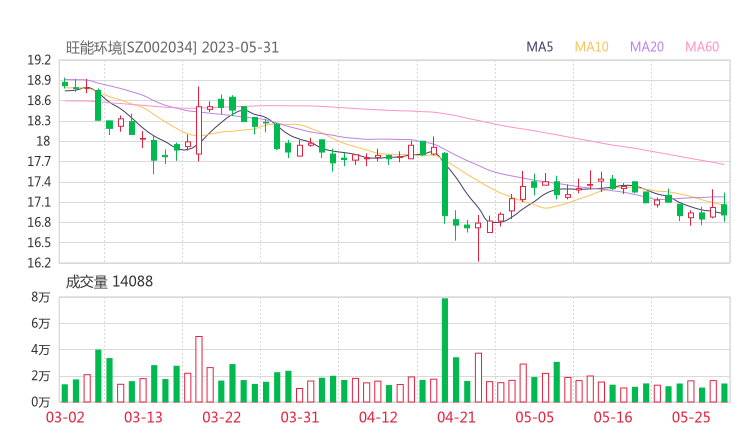The image size is (740, 440).
Task: Click the 18 price axis label
Action: tap(43, 142)
